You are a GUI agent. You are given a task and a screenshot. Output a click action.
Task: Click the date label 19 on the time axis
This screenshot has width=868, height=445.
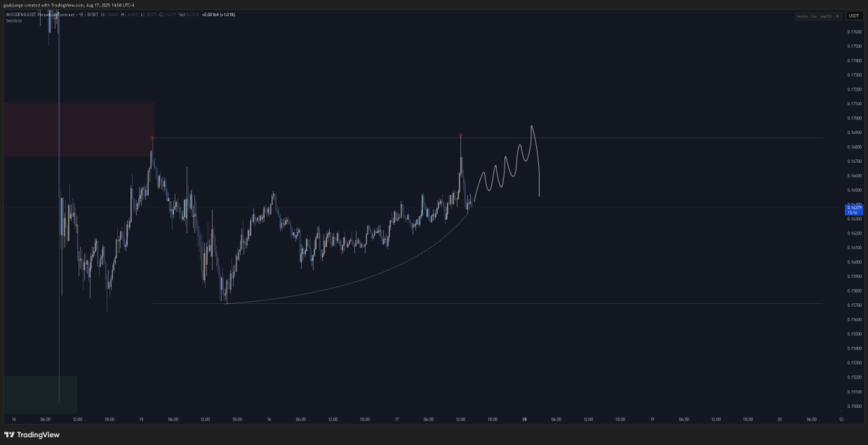pos(652,419)
